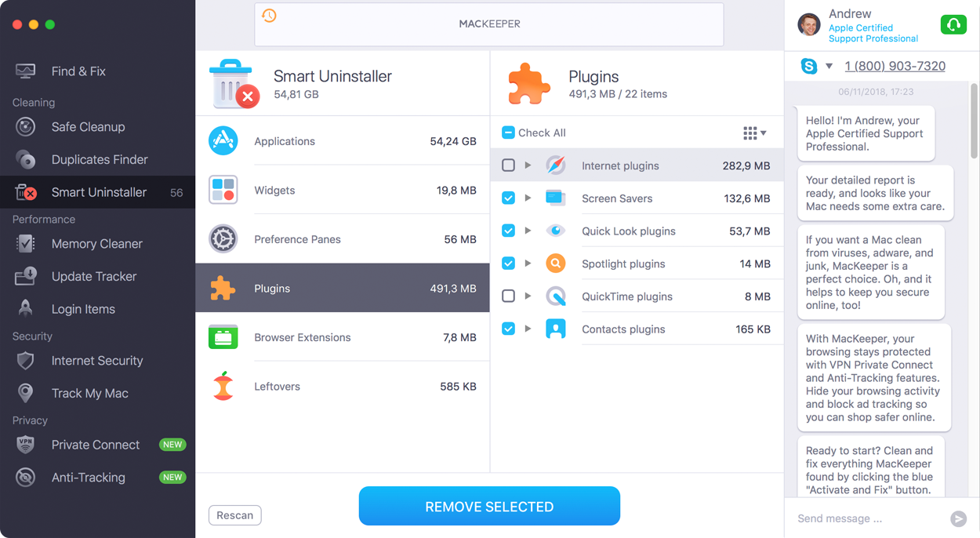The height and width of the screenshot is (538, 980).
Task: Click the Anti-Tracking eye icon
Action: (x=26, y=478)
